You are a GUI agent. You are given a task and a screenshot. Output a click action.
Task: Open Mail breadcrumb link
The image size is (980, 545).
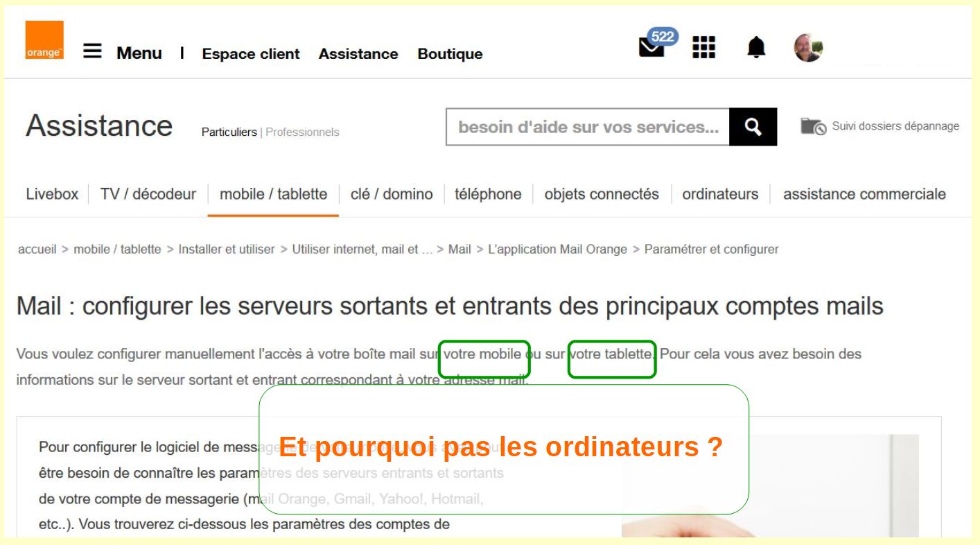460,249
